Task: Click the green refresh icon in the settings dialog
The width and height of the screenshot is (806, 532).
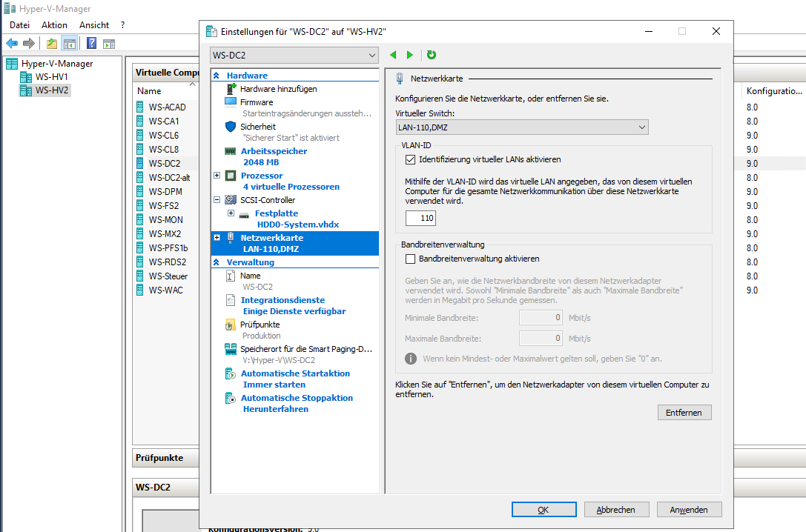Action: pyautogui.click(x=432, y=55)
